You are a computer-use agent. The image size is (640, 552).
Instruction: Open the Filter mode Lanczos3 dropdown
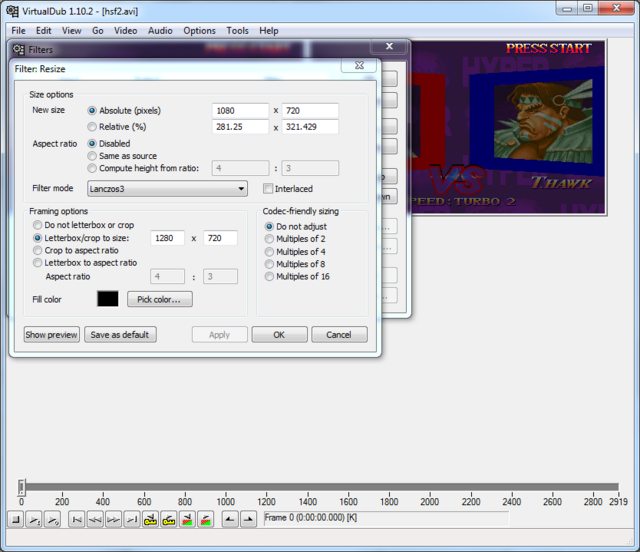click(167, 189)
